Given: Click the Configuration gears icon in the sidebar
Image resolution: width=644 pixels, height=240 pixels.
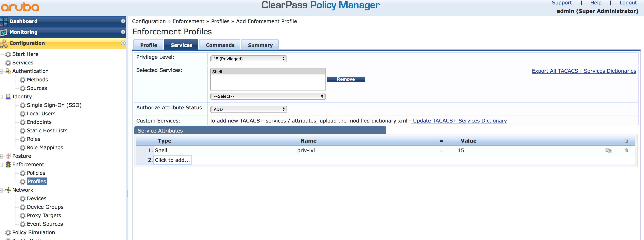Looking at the screenshot, I should pos(4,43).
